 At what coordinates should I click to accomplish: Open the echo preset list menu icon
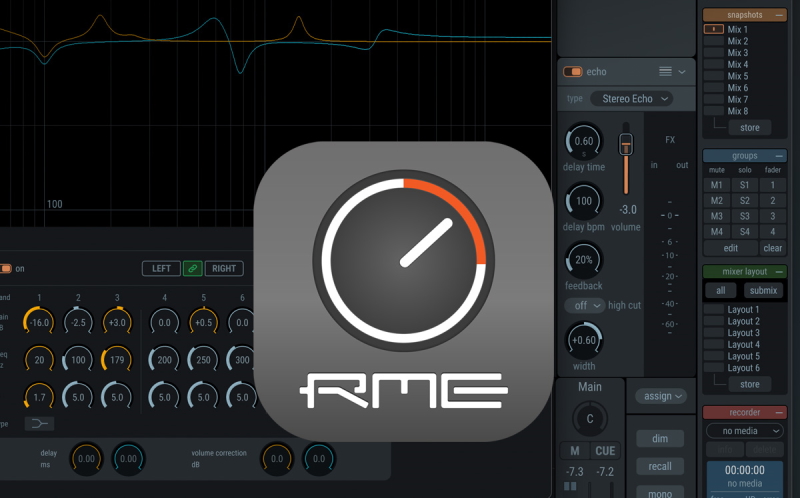[665, 72]
